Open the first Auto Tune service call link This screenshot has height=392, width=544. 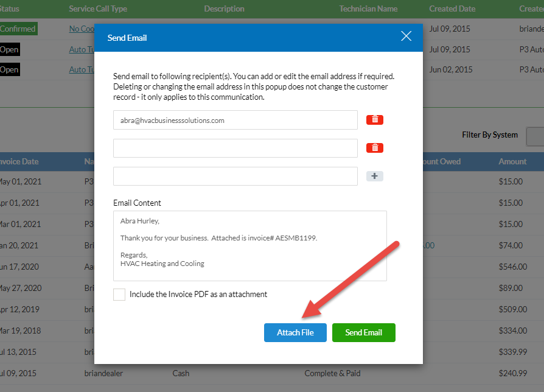tap(82, 49)
